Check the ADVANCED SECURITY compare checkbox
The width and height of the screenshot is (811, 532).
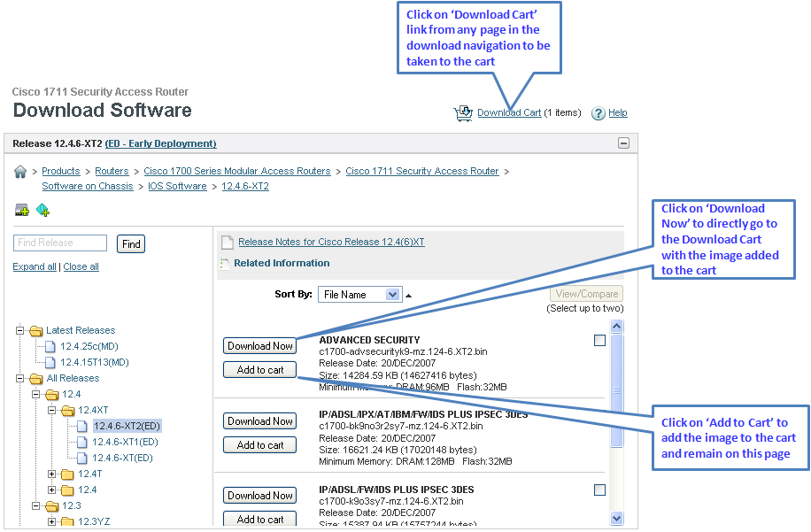click(599, 341)
